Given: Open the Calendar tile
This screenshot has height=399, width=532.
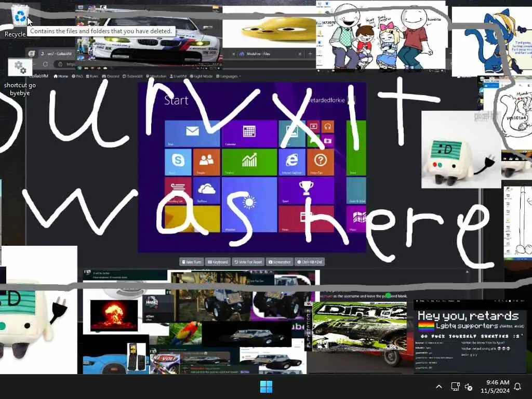Looking at the screenshot, I should click(x=249, y=134).
